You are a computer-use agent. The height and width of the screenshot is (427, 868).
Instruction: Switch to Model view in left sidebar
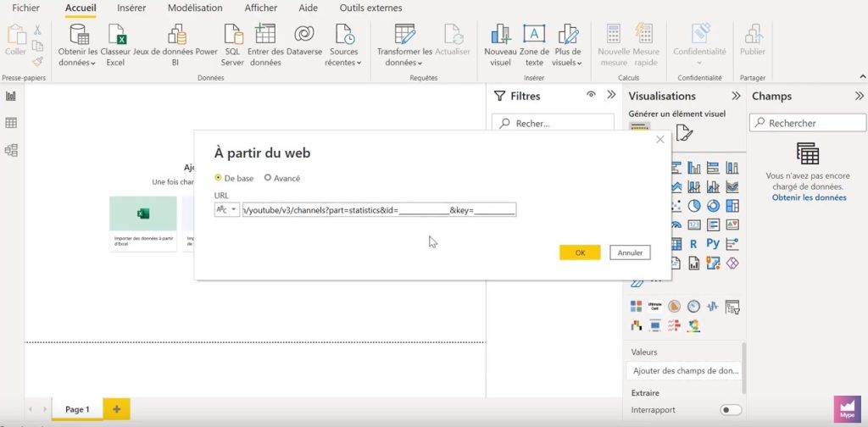[11, 150]
